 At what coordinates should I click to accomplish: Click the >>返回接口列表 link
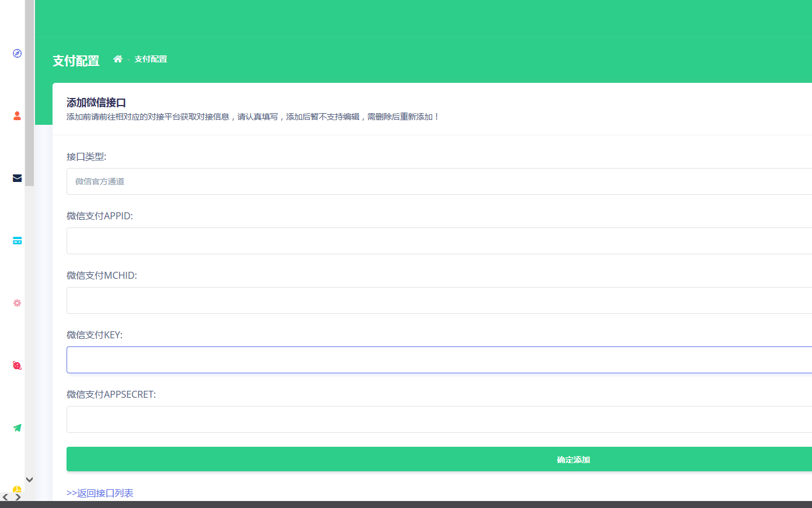click(x=100, y=493)
